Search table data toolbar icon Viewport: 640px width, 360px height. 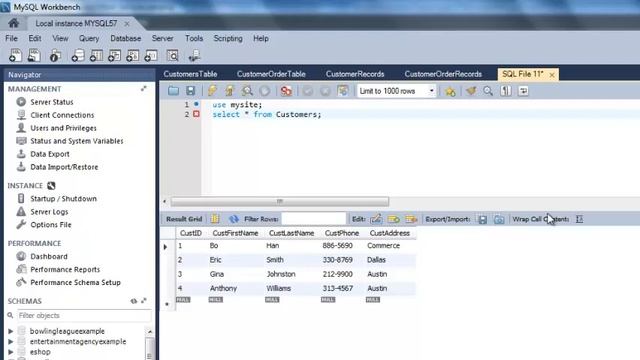click(x=173, y=56)
